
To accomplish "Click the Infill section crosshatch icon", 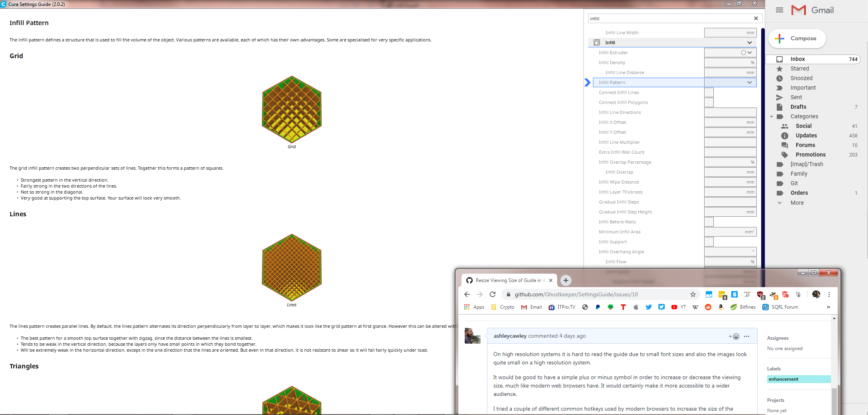I will 596,42.
